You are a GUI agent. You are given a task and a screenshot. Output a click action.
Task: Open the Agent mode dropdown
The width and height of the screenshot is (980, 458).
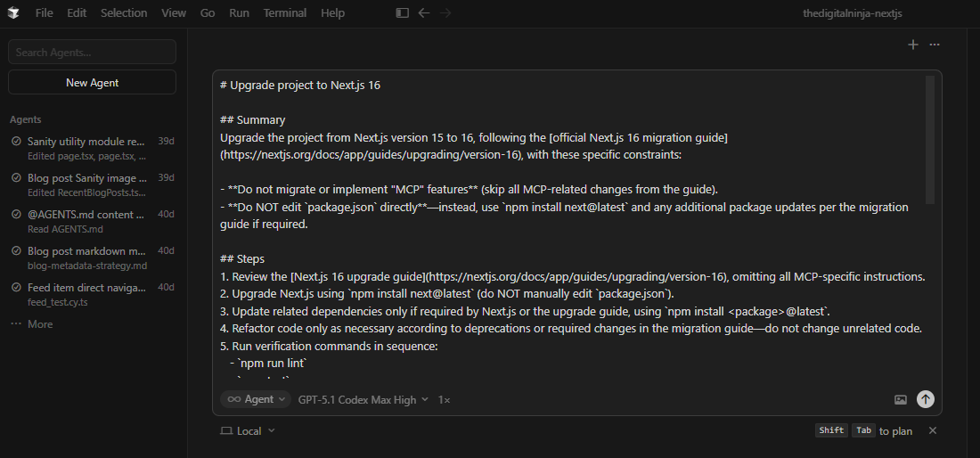coord(256,399)
